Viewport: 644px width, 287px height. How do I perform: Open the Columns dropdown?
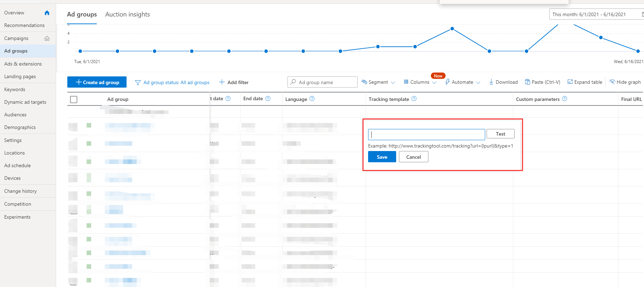420,82
